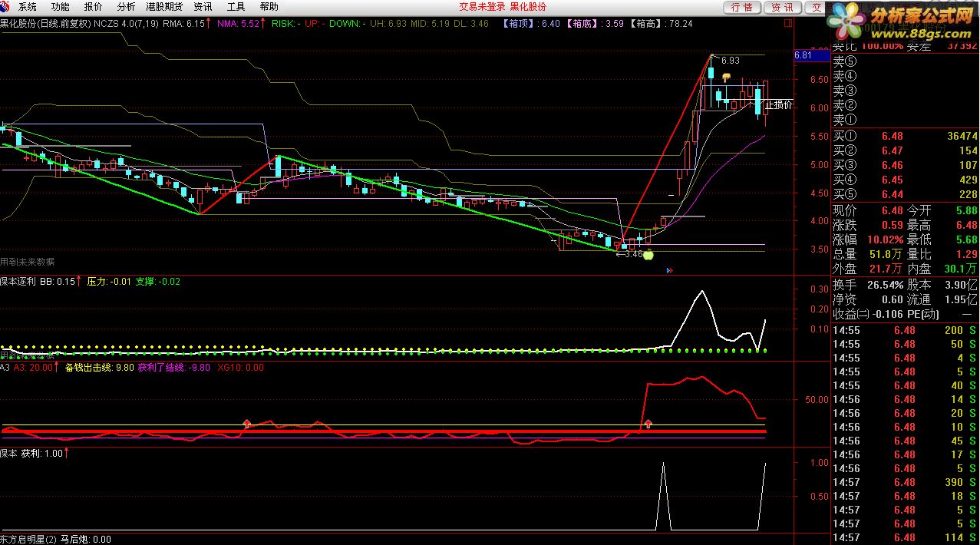Open the 港股期货 menu

pyautogui.click(x=164, y=6)
